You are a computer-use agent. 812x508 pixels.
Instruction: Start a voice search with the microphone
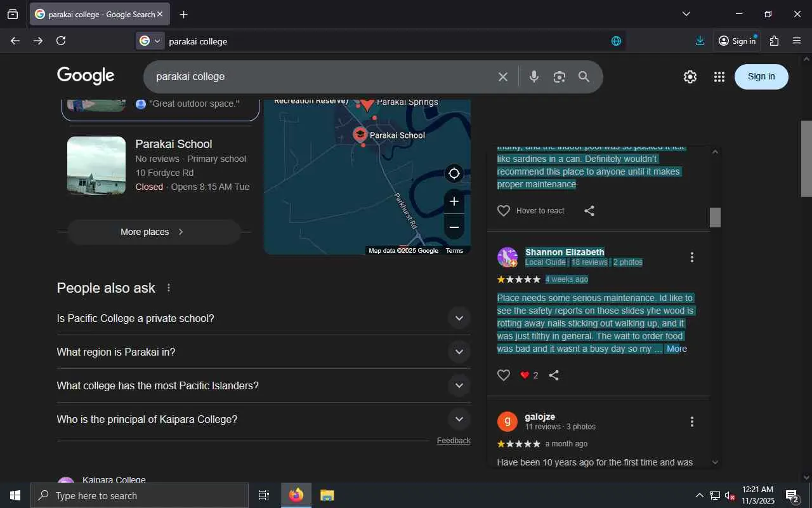coord(534,77)
